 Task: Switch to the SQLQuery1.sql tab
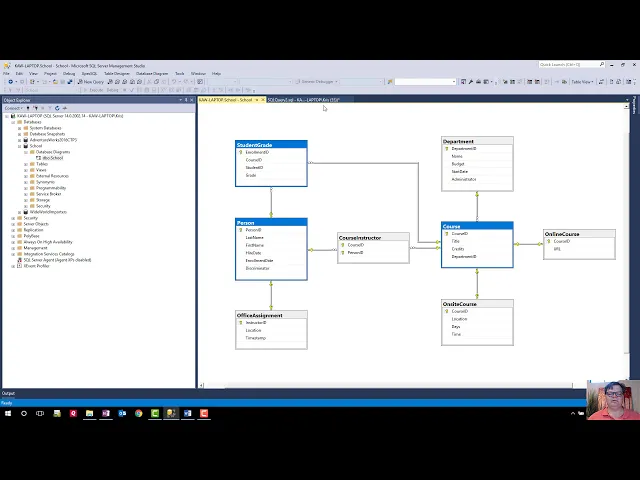(x=303, y=100)
